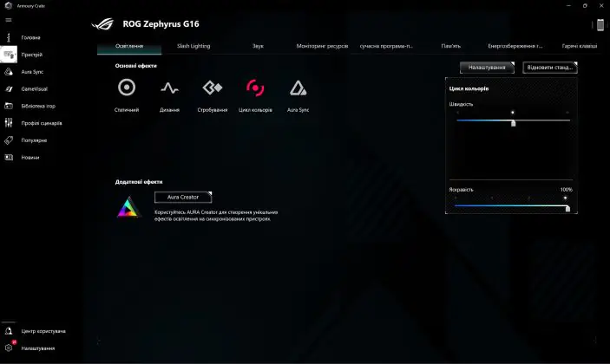Switch to the сучасна програма tab
Screen dimensions: 610x364
(x=386, y=46)
